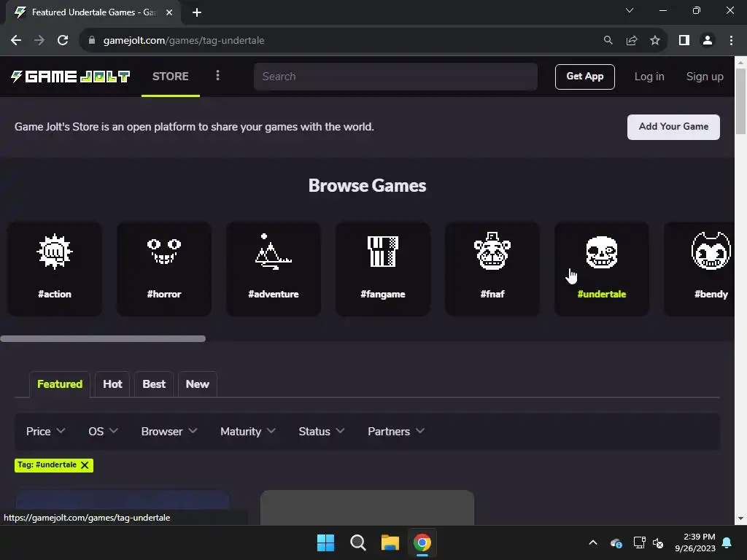Image resolution: width=747 pixels, height=560 pixels.
Task: Open the clock and date in the taskbar
Action: [x=695, y=542]
